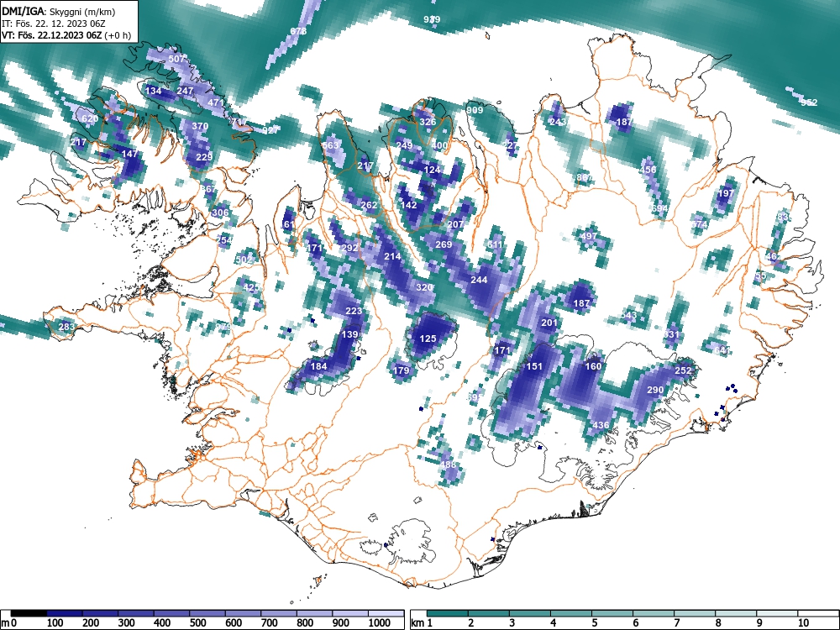
Task: Click the visibility value 247
Action: pos(185,91)
